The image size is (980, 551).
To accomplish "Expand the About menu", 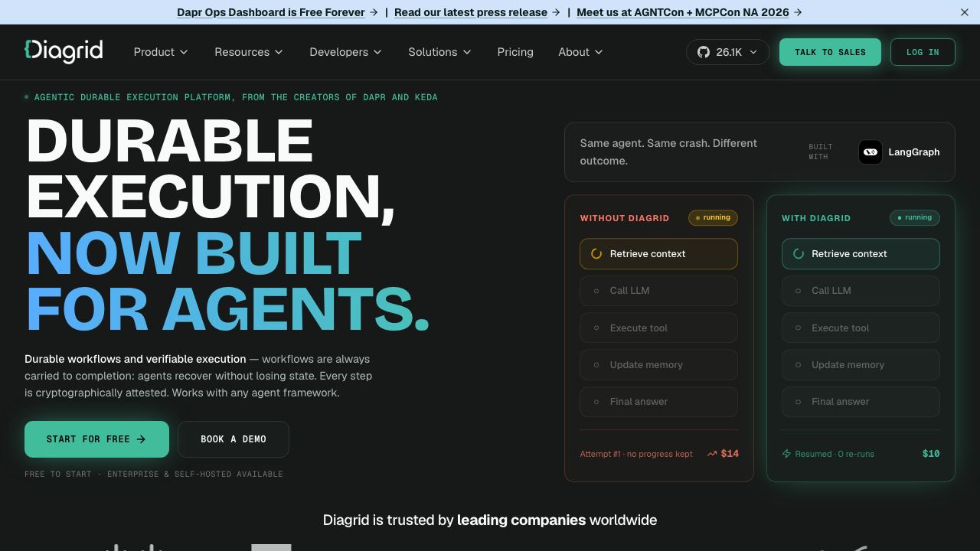I will tap(580, 52).
